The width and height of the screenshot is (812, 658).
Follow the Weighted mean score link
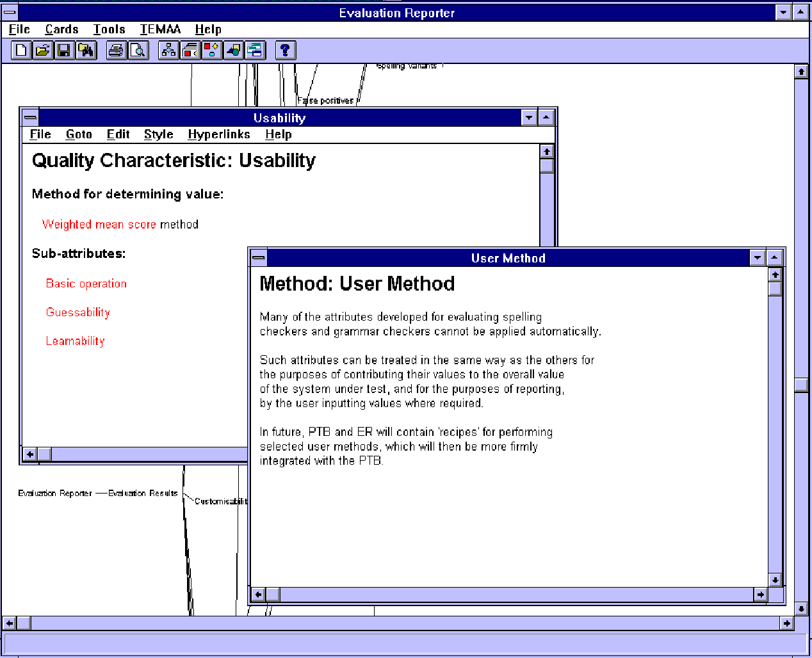[x=99, y=225]
